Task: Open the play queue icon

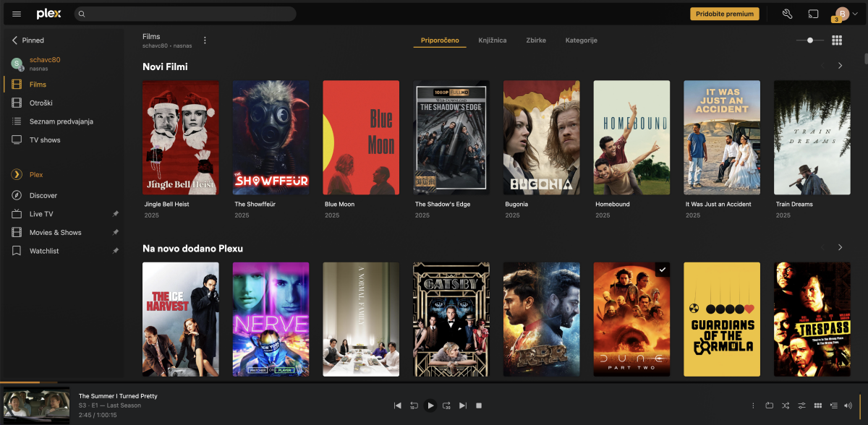Action: pyautogui.click(x=833, y=405)
